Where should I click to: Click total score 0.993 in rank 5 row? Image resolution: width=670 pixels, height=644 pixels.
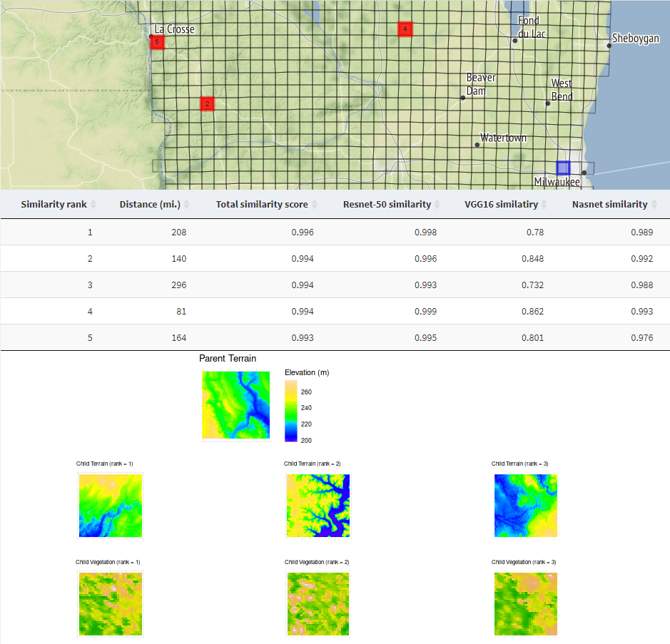coord(303,338)
